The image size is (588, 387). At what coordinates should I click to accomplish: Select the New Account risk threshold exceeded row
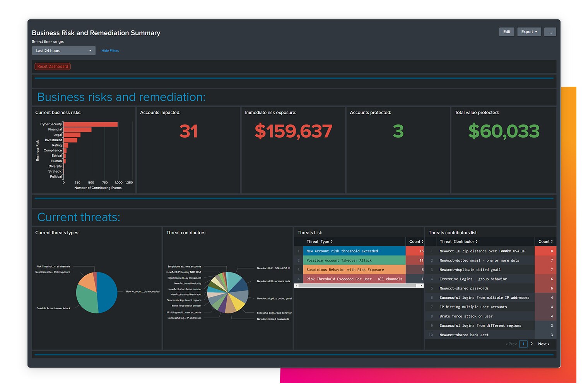click(x=354, y=251)
